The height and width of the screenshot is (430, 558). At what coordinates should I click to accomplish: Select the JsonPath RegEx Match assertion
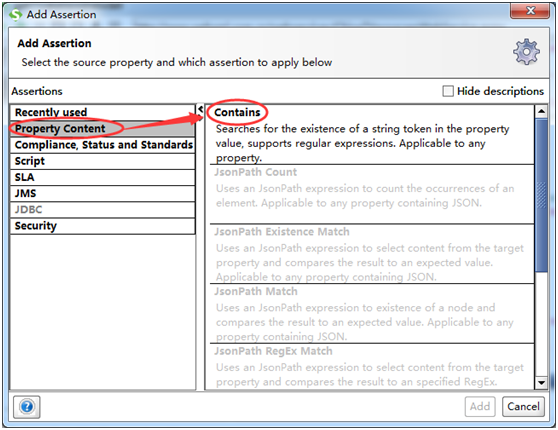[372, 367]
